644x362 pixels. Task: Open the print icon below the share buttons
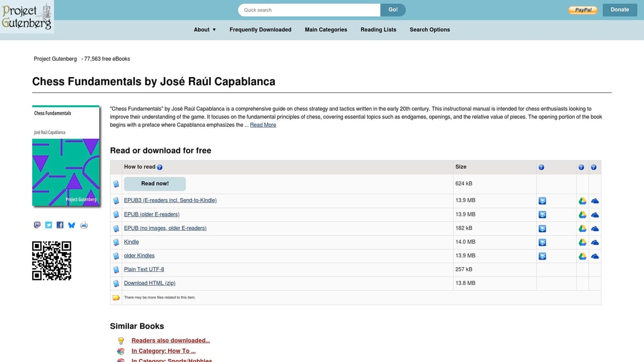coord(83,225)
